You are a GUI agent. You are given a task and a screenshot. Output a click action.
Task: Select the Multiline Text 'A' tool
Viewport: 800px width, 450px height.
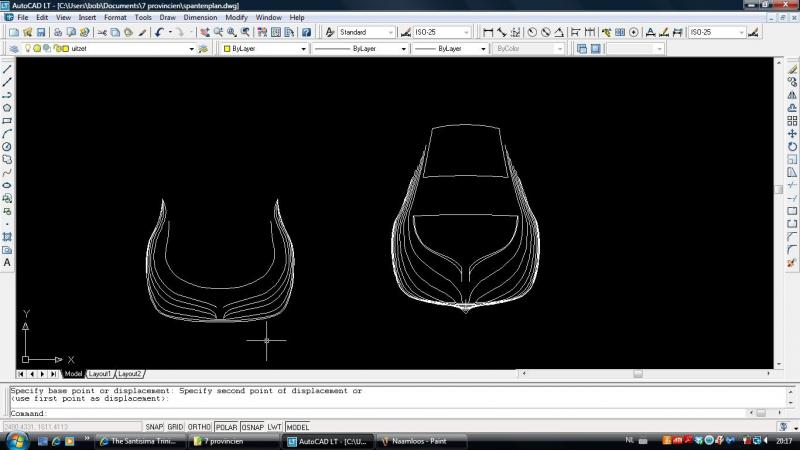(x=7, y=262)
